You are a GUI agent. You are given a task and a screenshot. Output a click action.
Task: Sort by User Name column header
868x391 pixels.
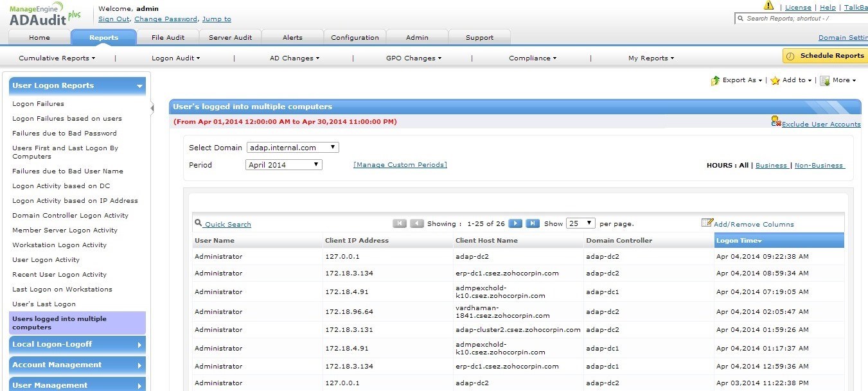[258, 241]
